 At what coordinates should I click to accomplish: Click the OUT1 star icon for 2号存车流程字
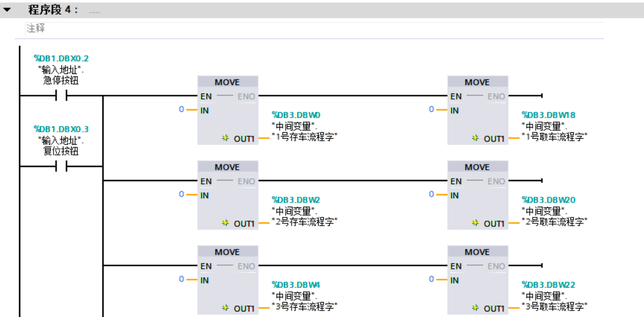[x=225, y=223]
